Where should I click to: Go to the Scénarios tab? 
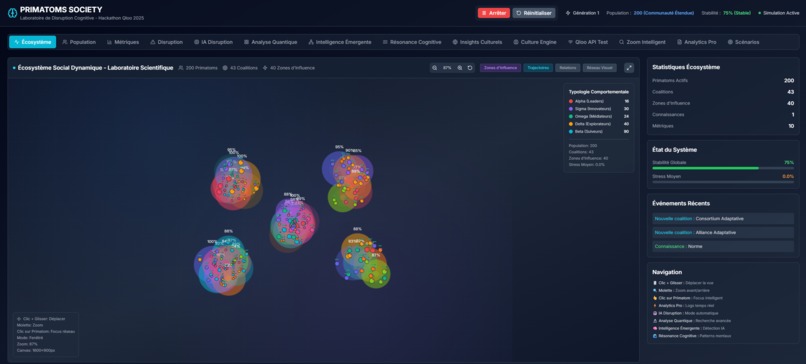pos(743,42)
